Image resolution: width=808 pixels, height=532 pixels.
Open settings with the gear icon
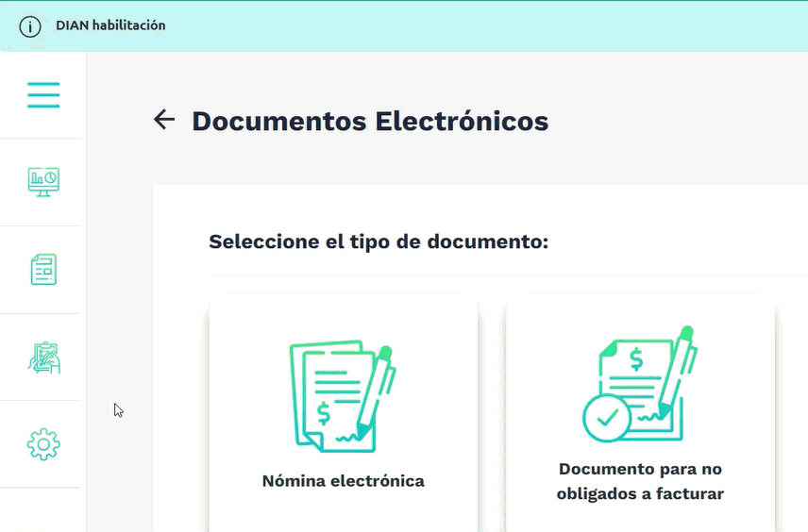[43, 443]
